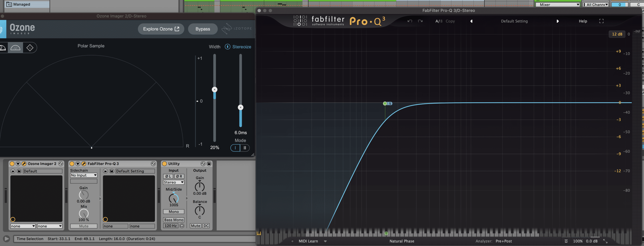Click Copy button in Pro-Q 3
Screen dimensions: 644x246
coord(450,21)
